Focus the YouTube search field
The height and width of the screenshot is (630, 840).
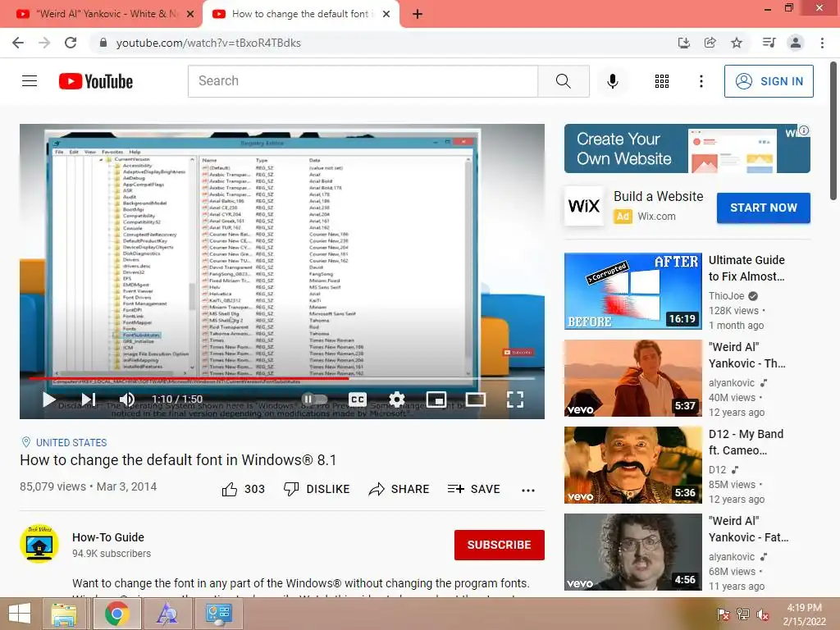tap(363, 81)
